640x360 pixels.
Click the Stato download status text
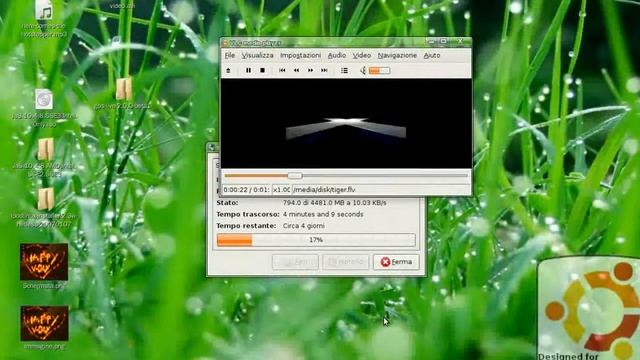334,203
